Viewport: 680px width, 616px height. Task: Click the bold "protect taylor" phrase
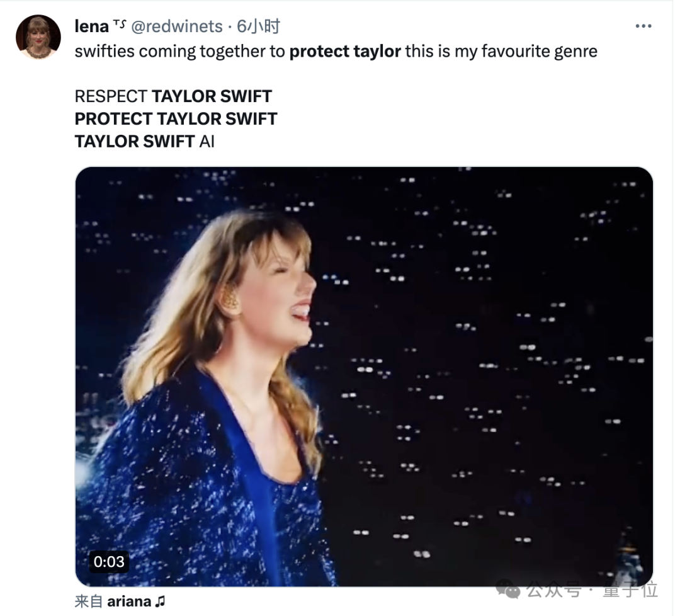(344, 51)
